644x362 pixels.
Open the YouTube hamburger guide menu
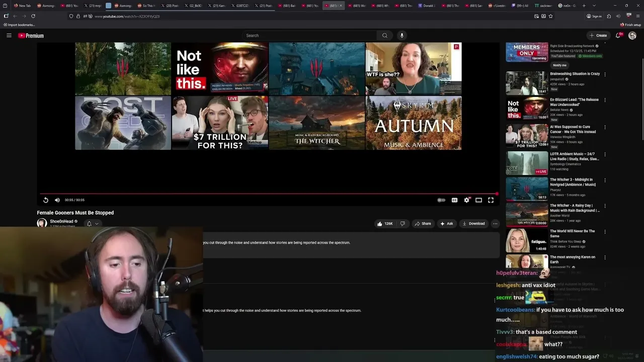point(9,36)
